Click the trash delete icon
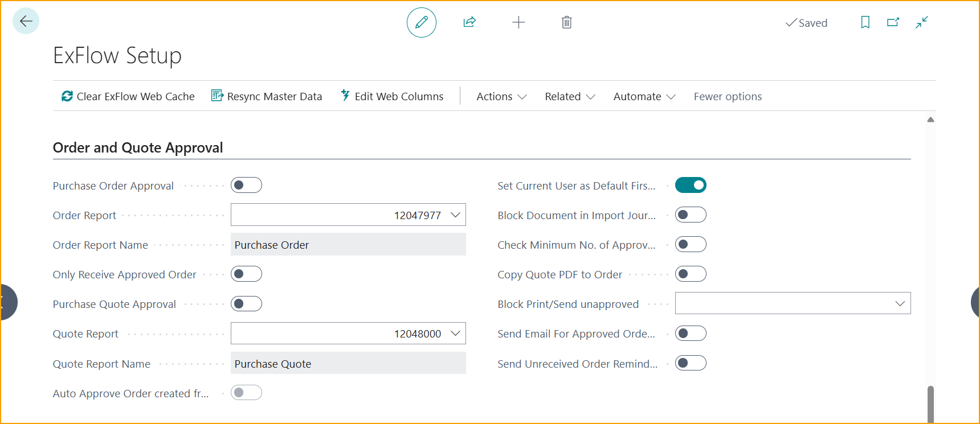This screenshot has width=980, height=424. point(566,22)
